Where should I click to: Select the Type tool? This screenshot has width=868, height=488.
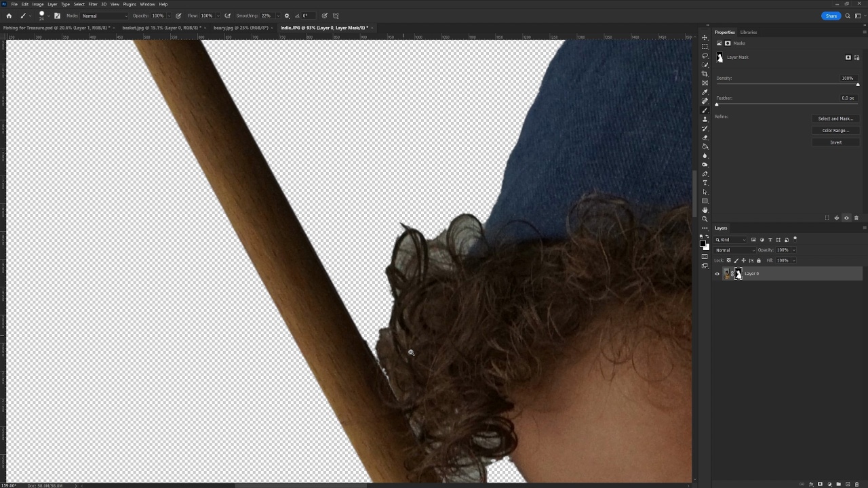pyautogui.click(x=705, y=183)
